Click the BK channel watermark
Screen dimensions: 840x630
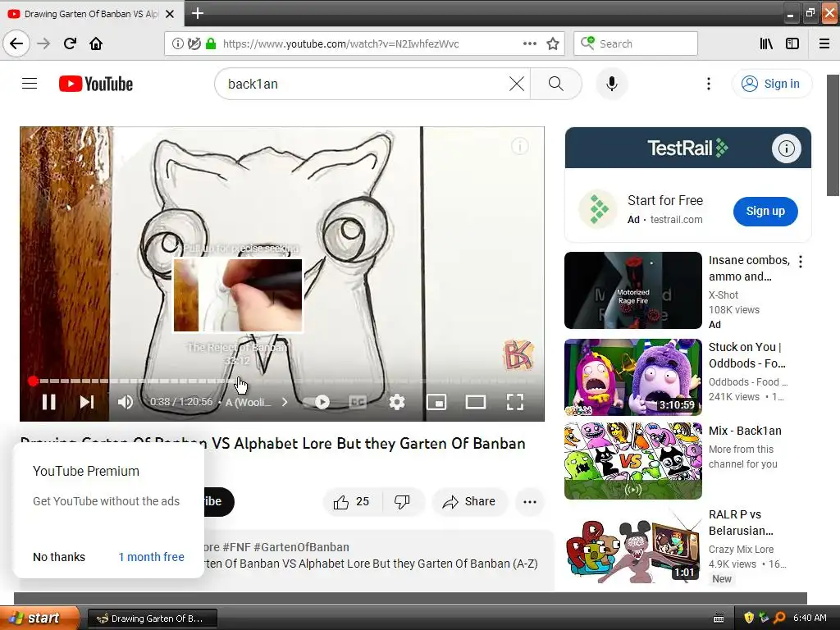coord(518,354)
